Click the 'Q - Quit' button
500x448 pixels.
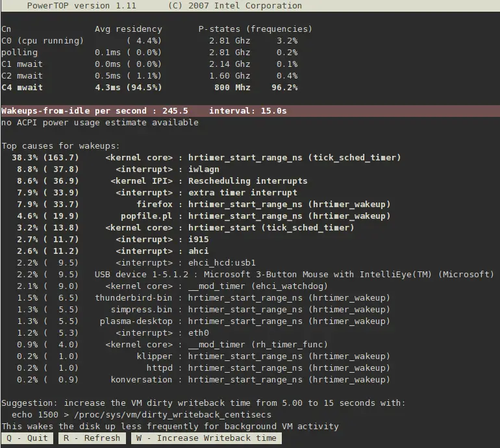(x=27, y=438)
